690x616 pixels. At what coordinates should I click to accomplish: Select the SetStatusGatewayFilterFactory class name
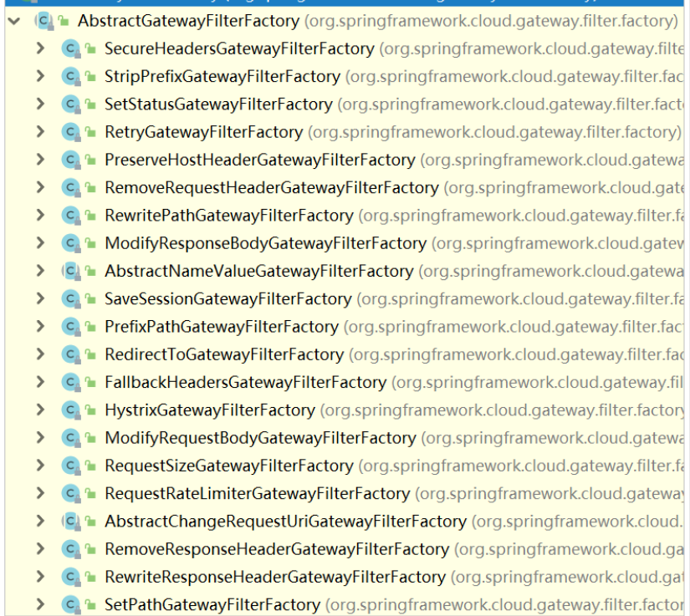click(218, 104)
